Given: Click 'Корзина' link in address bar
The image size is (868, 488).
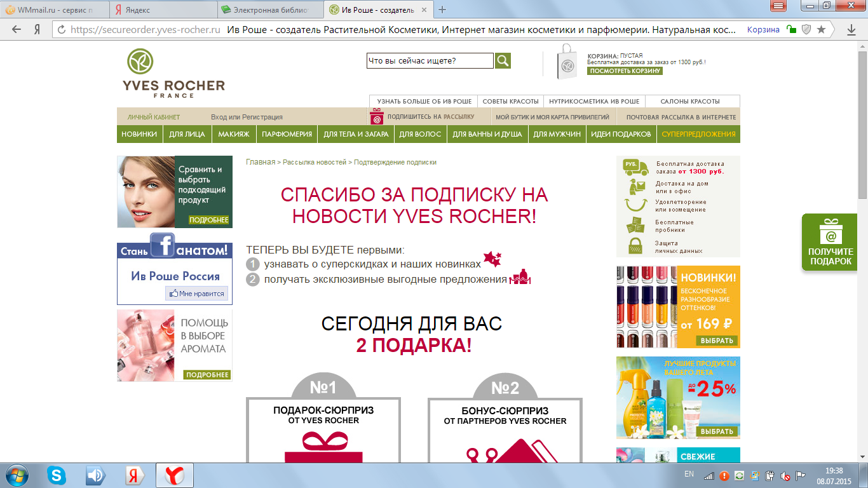Looking at the screenshot, I should pos(763,29).
